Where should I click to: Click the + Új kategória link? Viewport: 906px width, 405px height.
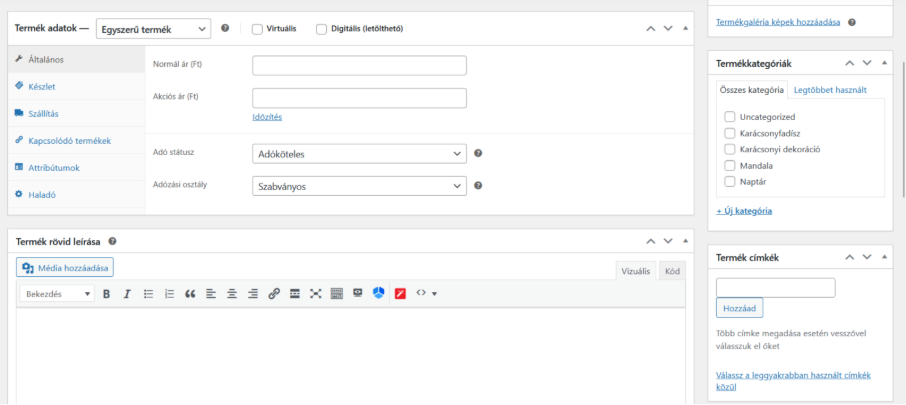tap(744, 211)
